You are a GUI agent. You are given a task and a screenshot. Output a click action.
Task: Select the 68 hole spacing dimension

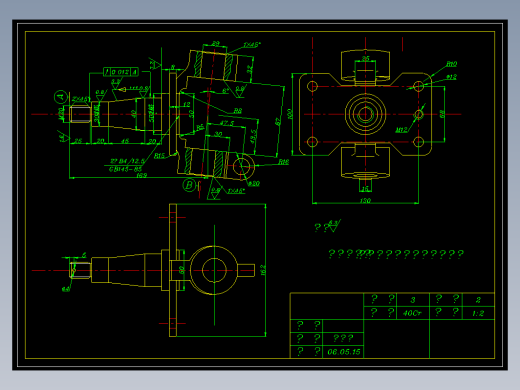[x=442, y=114]
